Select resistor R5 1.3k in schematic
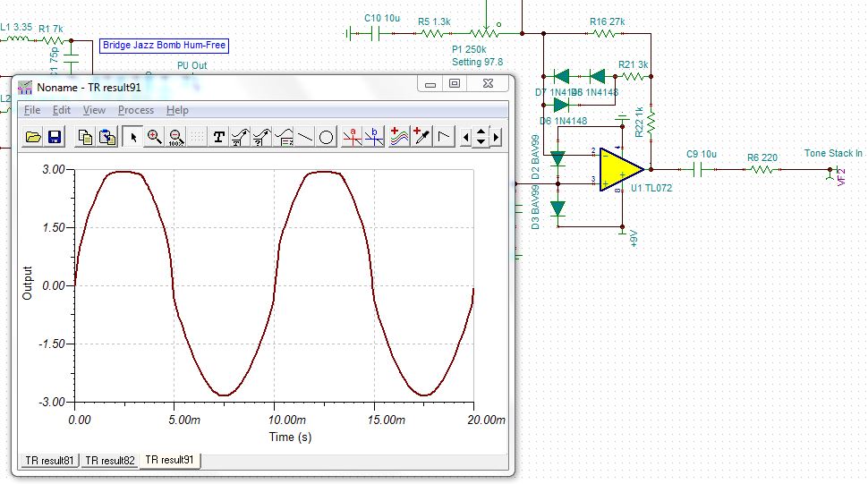The width and height of the screenshot is (868, 484). click(x=432, y=33)
